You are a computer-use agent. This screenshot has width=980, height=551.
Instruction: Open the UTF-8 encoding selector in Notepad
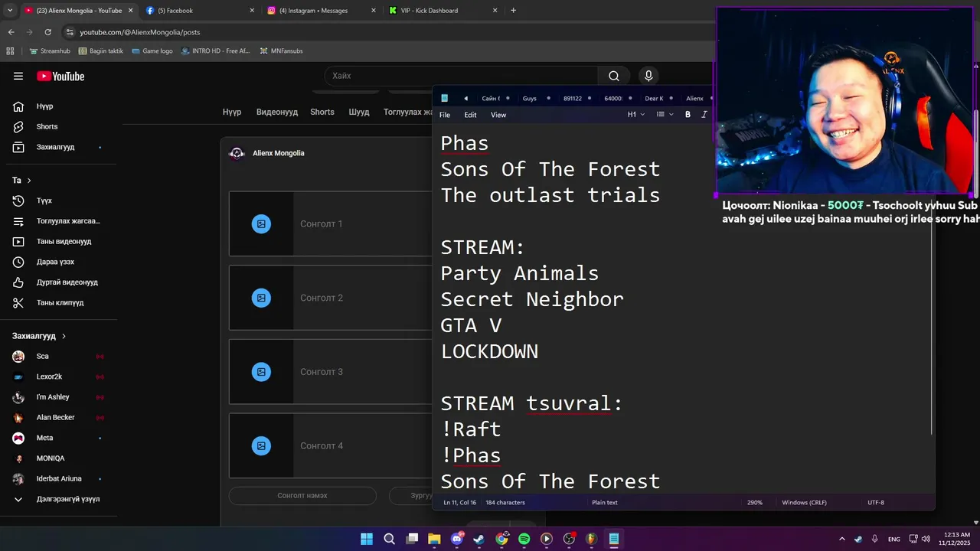pyautogui.click(x=876, y=503)
